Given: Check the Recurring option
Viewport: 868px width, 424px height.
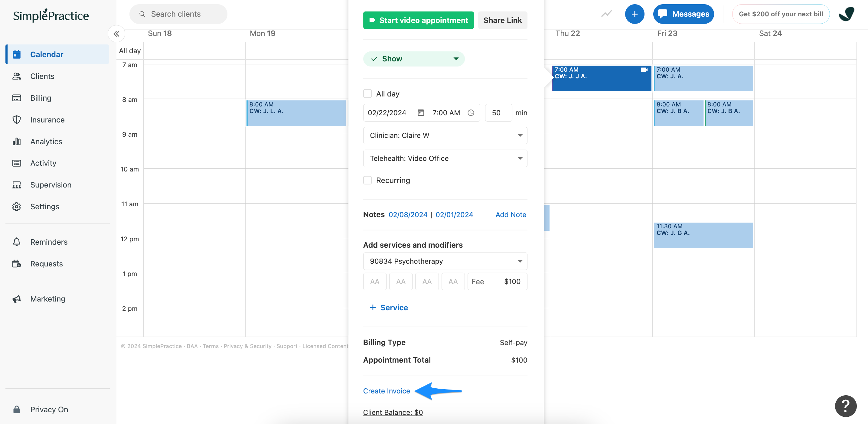Looking at the screenshot, I should click(367, 180).
